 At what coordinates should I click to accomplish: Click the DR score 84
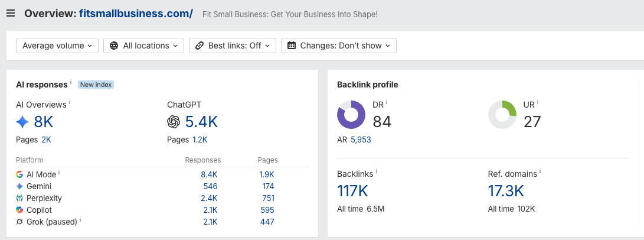click(x=382, y=122)
